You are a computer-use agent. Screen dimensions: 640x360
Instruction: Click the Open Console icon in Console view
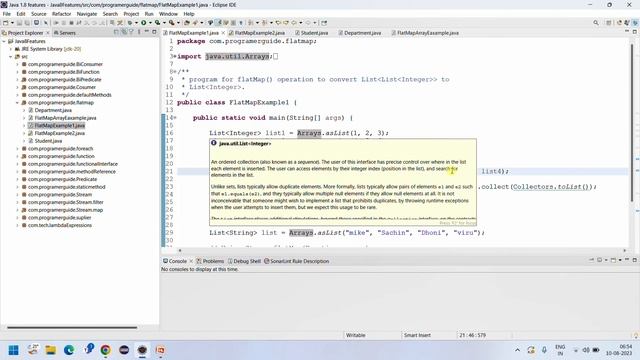pyautogui.click(x=613, y=260)
